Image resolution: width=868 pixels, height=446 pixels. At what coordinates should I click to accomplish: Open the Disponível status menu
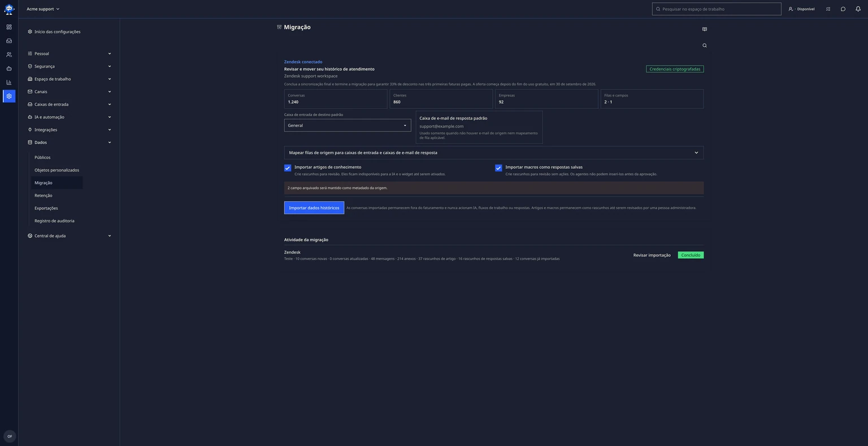801,9
